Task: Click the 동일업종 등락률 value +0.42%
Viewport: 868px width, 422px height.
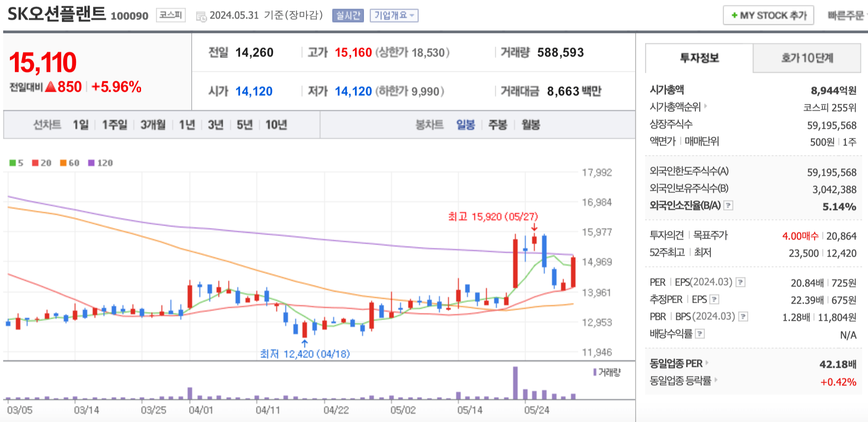Action: pos(839,382)
